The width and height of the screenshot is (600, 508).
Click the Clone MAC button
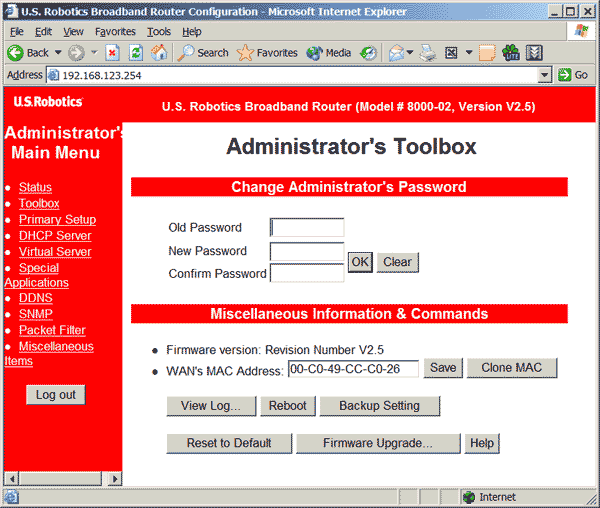511,368
